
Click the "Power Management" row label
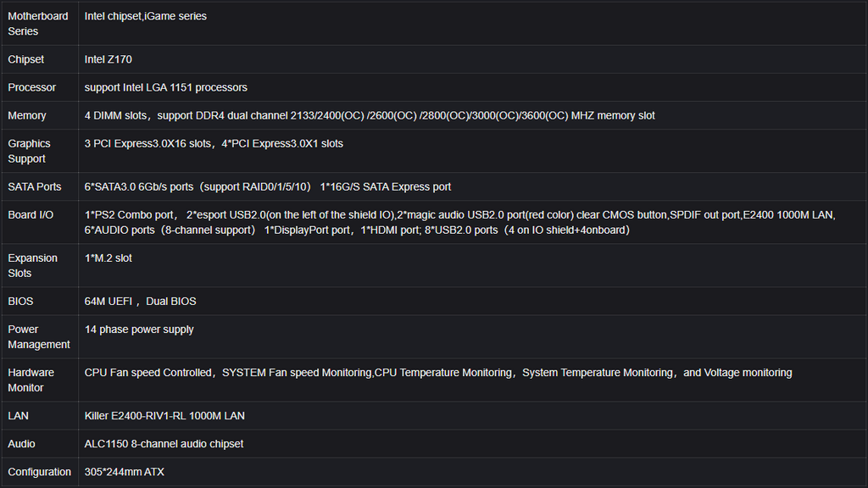pos(38,336)
